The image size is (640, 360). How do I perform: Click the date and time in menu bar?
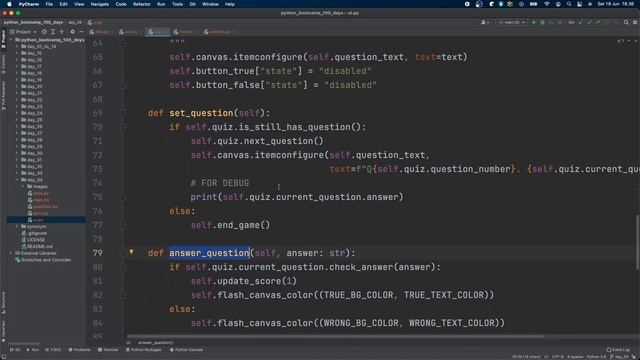coord(616,4)
